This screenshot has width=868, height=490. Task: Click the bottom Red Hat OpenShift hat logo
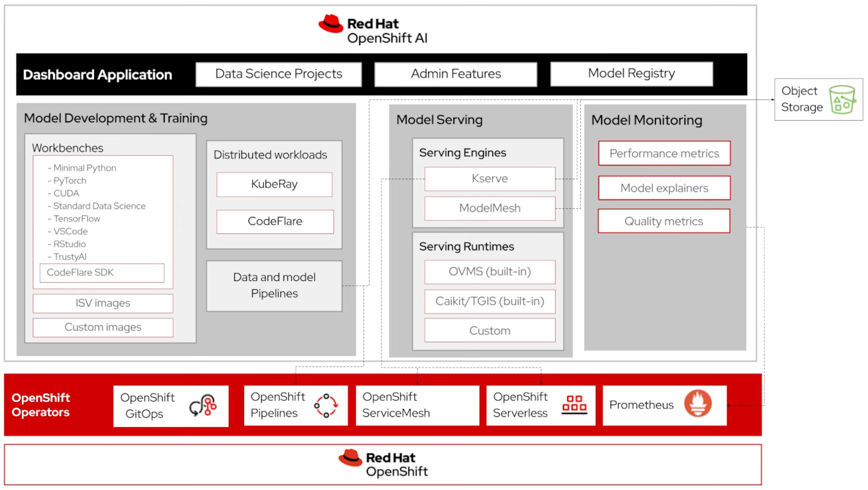[x=350, y=458]
